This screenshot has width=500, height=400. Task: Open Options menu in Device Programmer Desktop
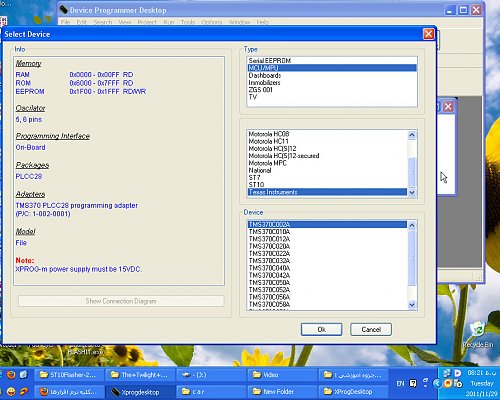click(x=212, y=22)
